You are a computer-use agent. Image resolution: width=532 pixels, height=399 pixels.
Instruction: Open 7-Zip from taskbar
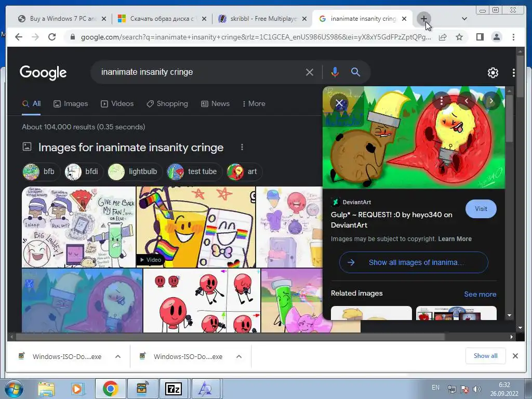(173, 389)
